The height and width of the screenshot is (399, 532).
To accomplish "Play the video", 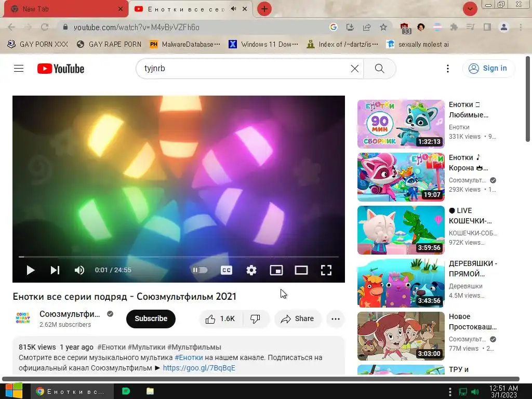I will [31, 270].
